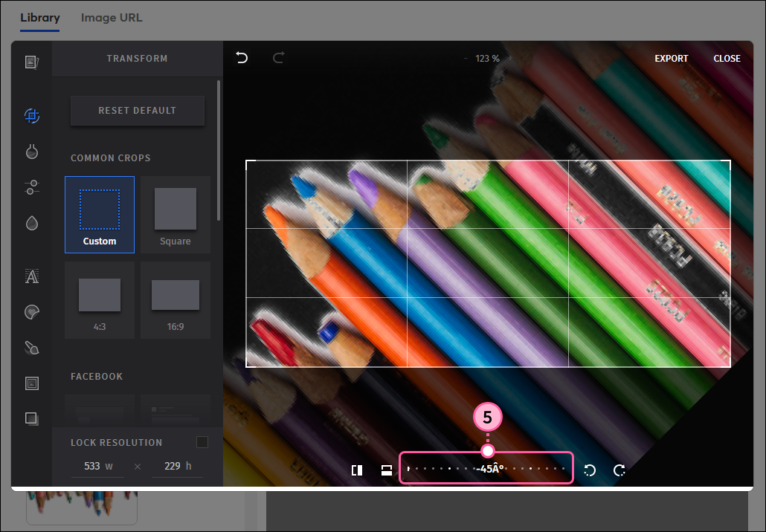Open the Frames tool

(32, 383)
